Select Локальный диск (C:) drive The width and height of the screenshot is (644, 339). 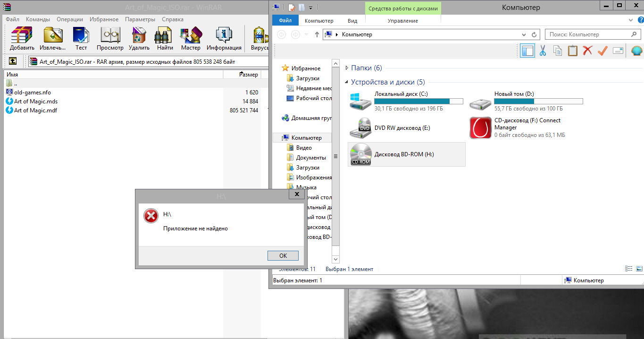point(406,101)
